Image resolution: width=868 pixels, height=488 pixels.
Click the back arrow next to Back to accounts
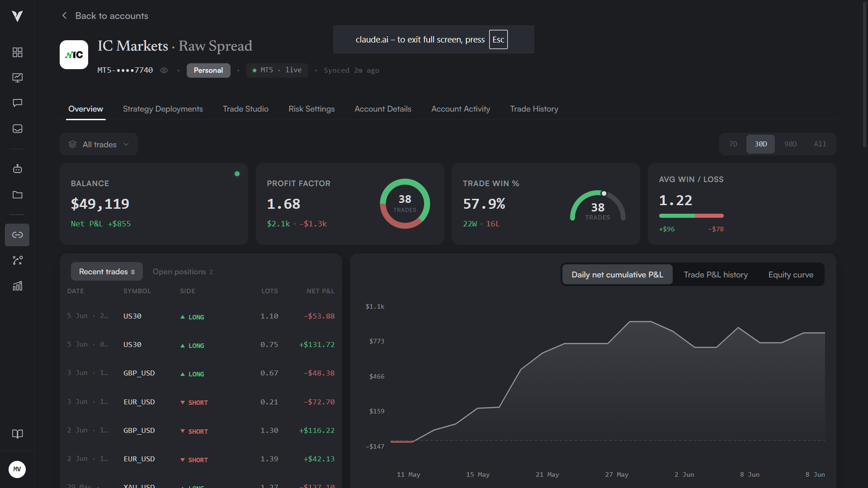[x=64, y=16]
